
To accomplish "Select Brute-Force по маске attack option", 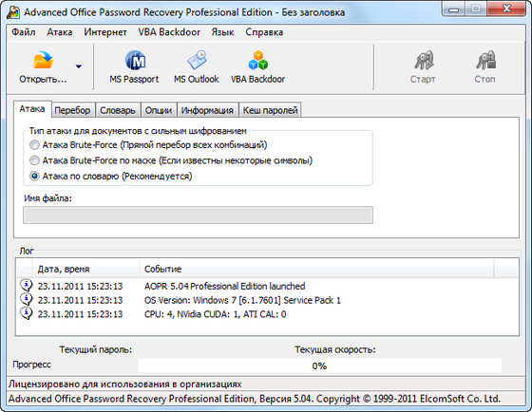I will [x=34, y=160].
